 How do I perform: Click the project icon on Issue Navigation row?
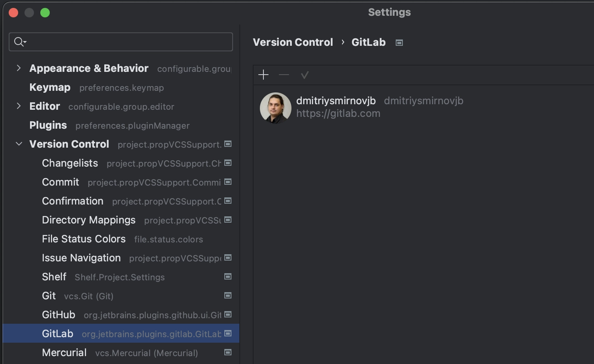coord(228,257)
